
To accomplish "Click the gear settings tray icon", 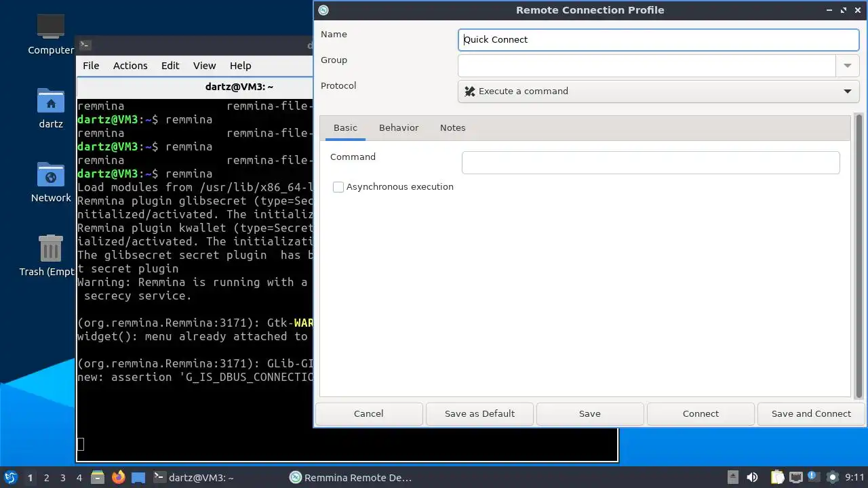I will (x=833, y=478).
